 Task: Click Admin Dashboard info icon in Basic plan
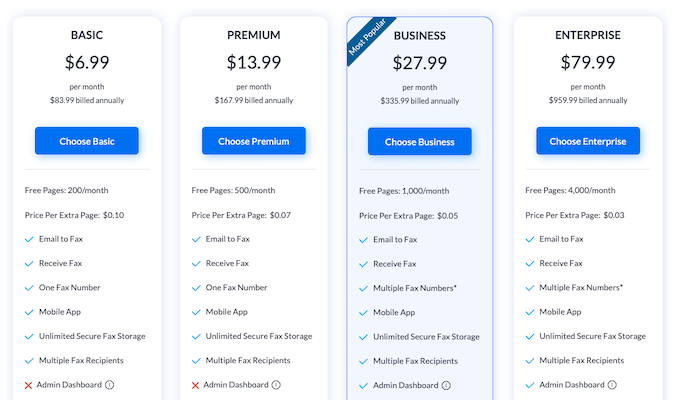[x=109, y=384]
